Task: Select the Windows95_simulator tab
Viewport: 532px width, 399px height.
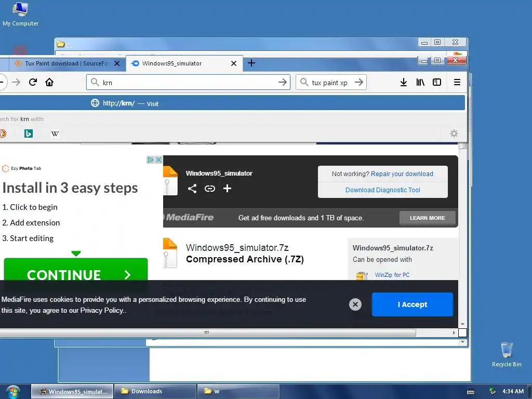Action: click(x=184, y=63)
